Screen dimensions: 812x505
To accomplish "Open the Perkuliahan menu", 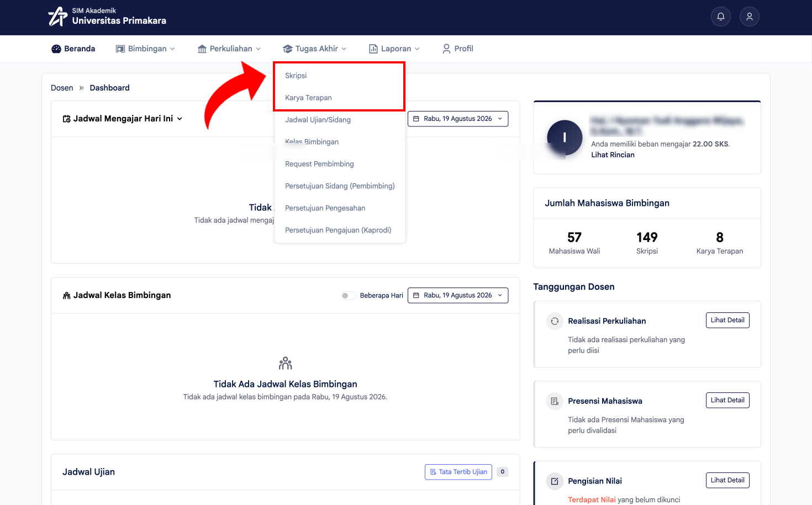I will (229, 49).
